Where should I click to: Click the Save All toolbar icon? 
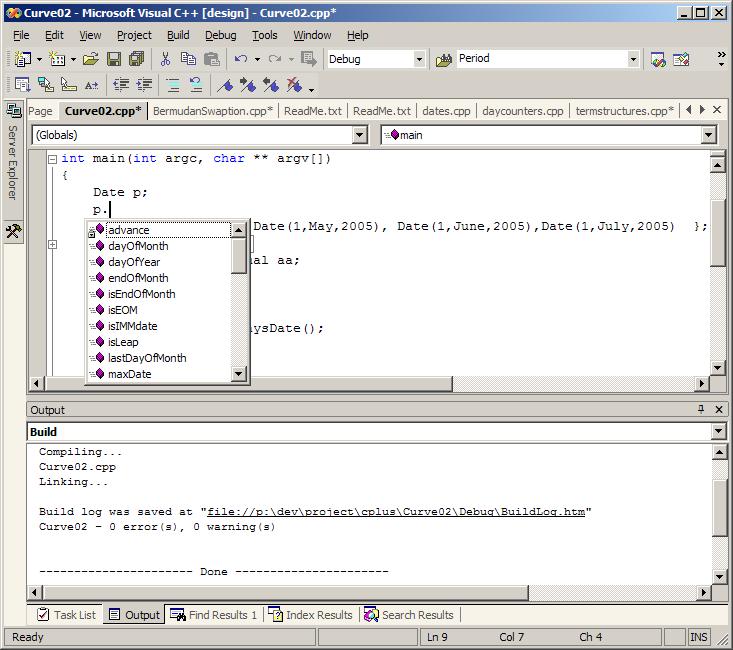pos(136,60)
